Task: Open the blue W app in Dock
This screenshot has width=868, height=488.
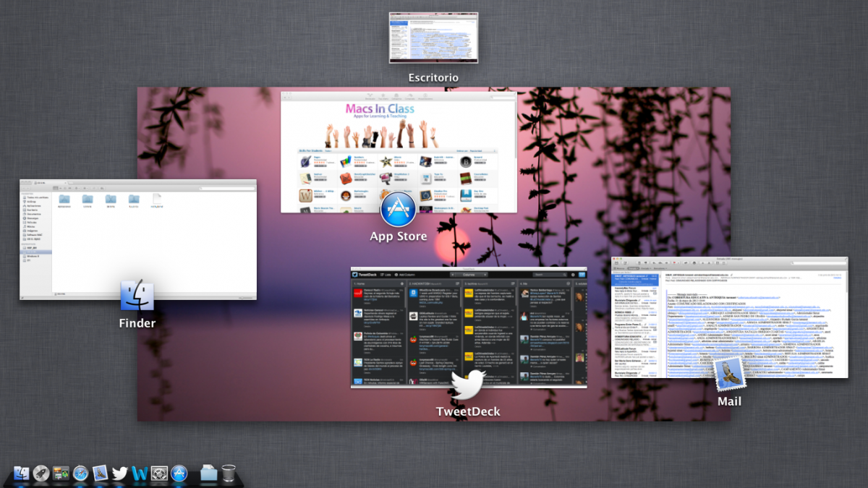Action: (140, 474)
